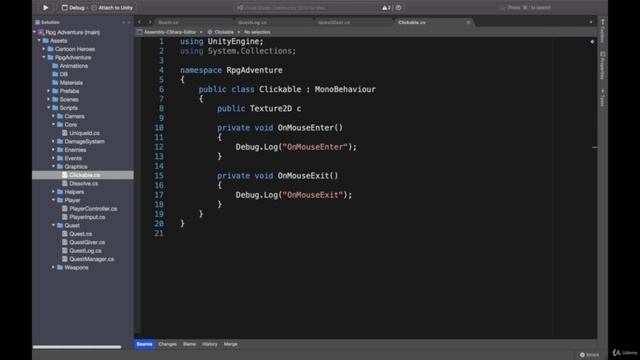Collapse the Scripts folder
The height and width of the screenshot is (360, 640).
tap(49, 108)
